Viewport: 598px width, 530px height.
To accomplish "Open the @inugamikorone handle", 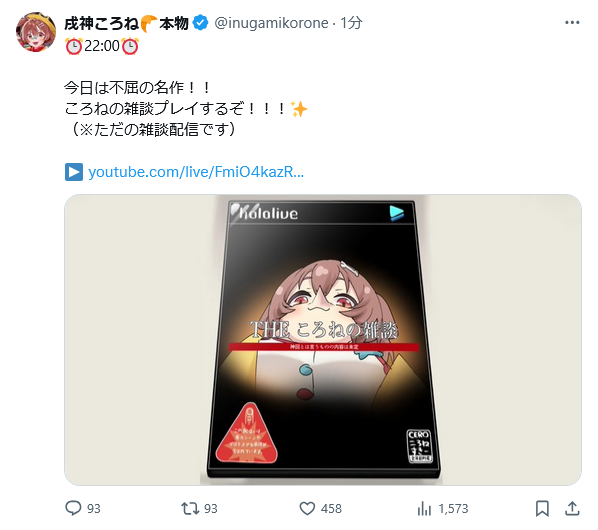I will pos(271,23).
